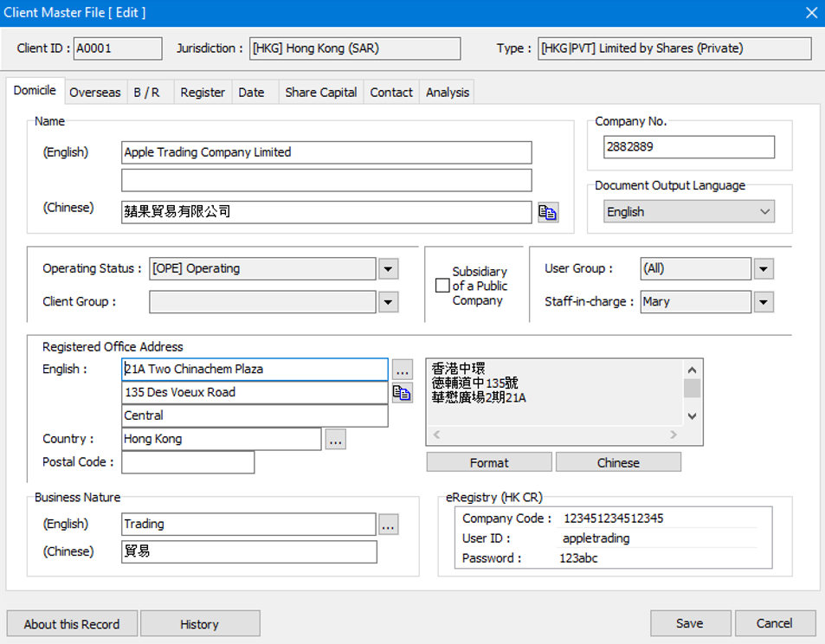Switch to the Share Capital tab
Screen dimensions: 825x644
pos(320,93)
